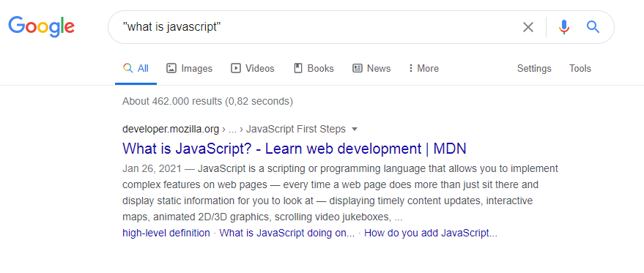644x273 pixels.
Task: Select the All results tab
Action: pyautogui.click(x=136, y=68)
